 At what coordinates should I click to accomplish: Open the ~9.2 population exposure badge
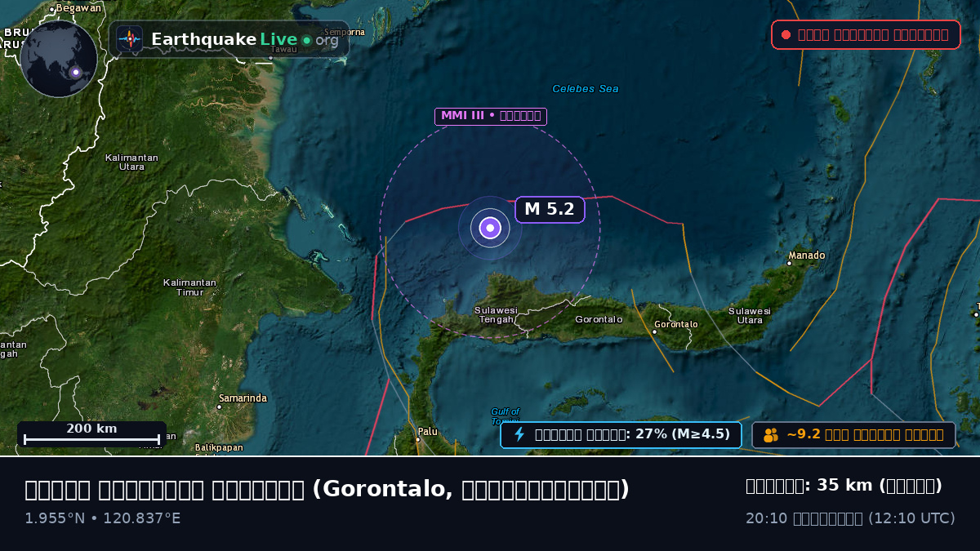pyautogui.click(x=853, y=434)
